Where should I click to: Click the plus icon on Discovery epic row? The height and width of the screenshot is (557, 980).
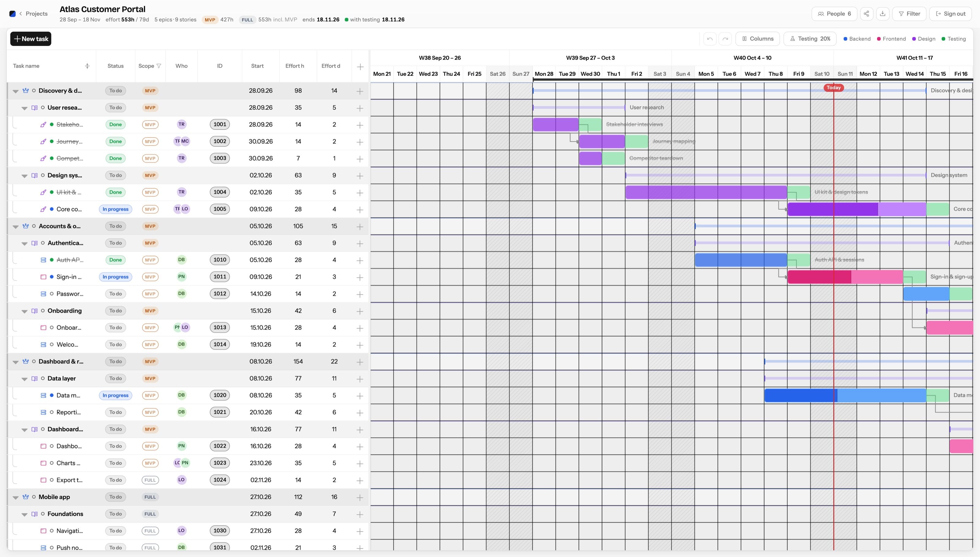(360, 91)
